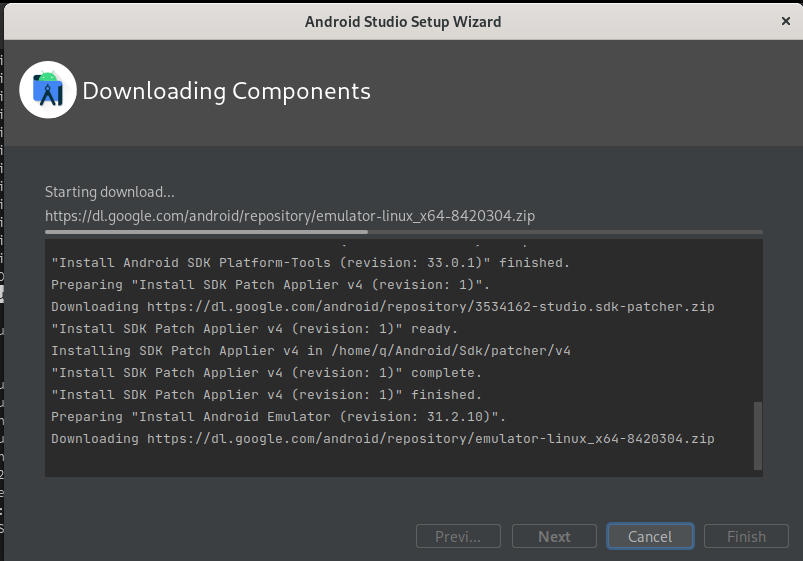
Task: Click the Finish button
Action: point(746,536)
